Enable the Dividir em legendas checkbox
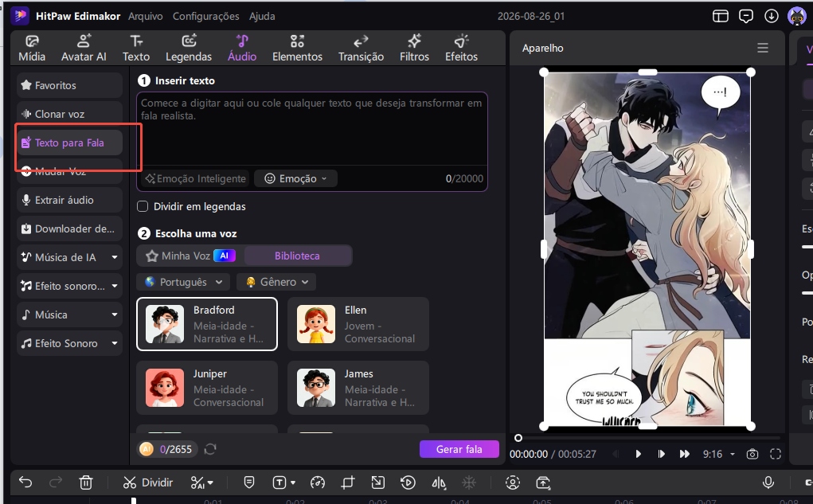This screenshot has height=504, width=813. tap(143, 206)
